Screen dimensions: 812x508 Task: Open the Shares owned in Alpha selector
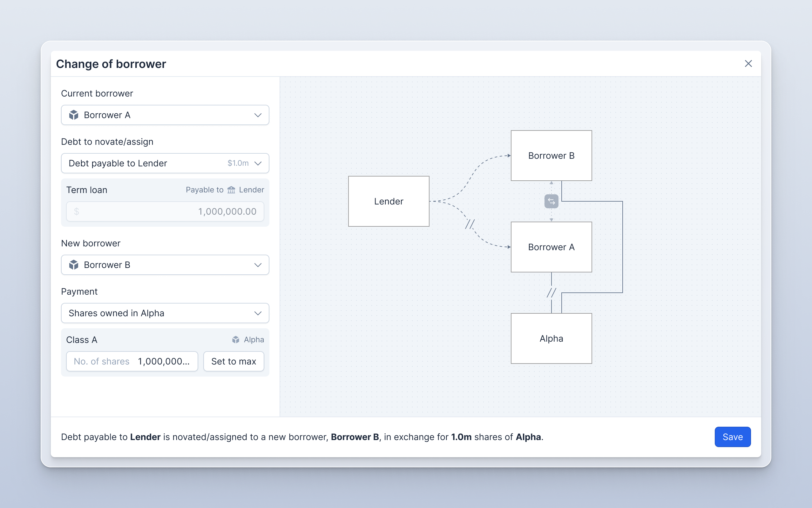tap(165, 313)
